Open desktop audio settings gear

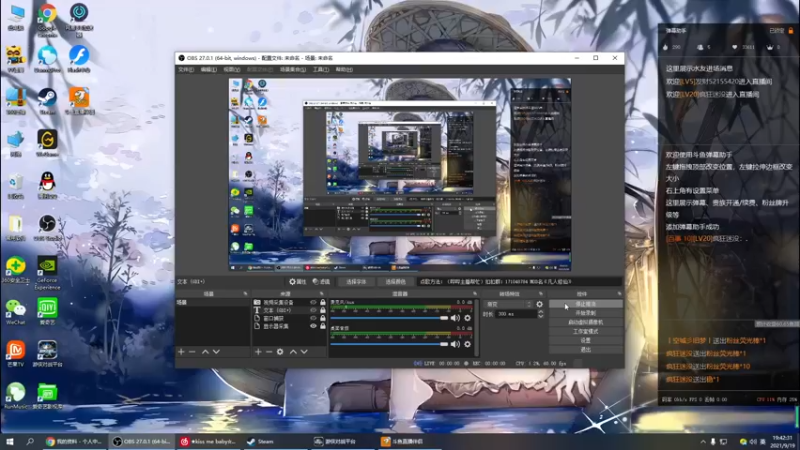tap(467, 344)
